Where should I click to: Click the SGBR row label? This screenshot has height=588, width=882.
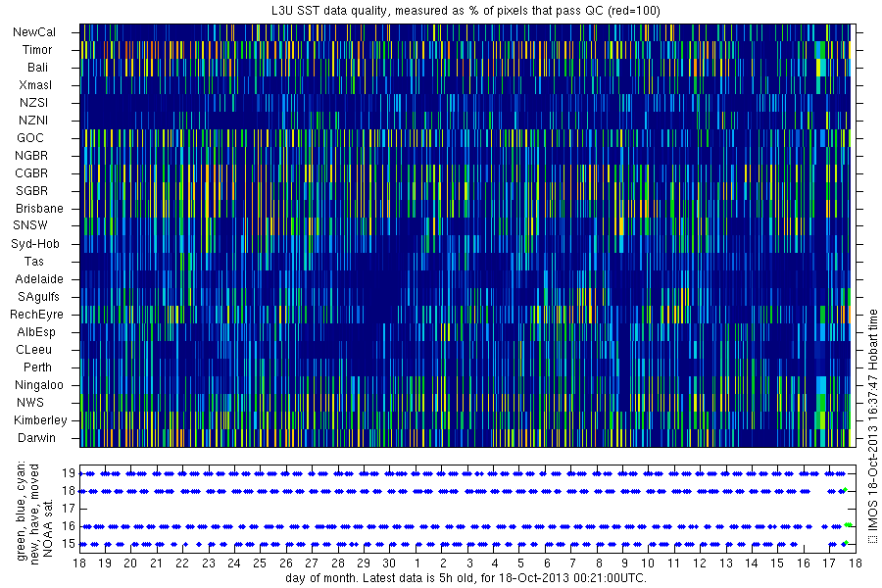point(32,191)
